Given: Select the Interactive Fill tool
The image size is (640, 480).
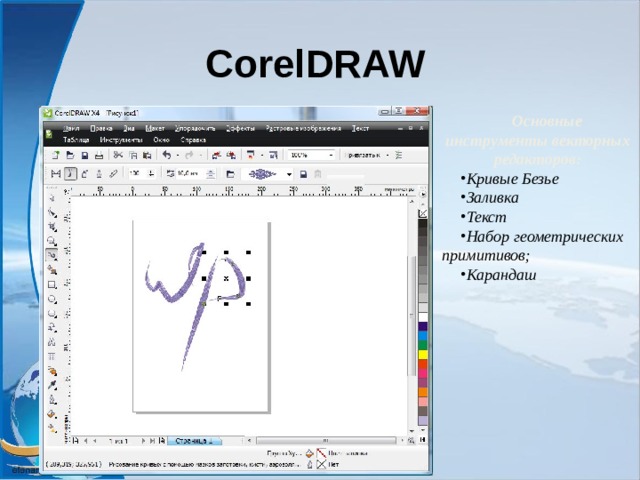Looking at the screenshot, I should [52, 428].
